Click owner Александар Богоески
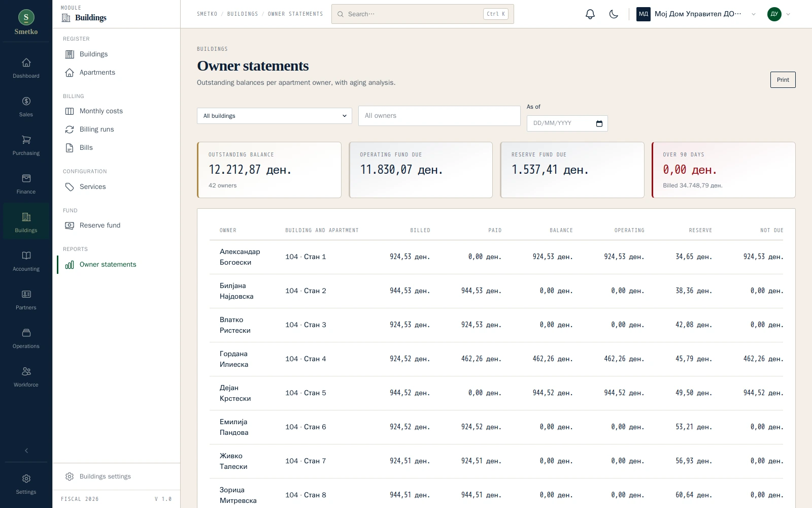The height and width of the screenshot is (508, 812). [240, 257]
